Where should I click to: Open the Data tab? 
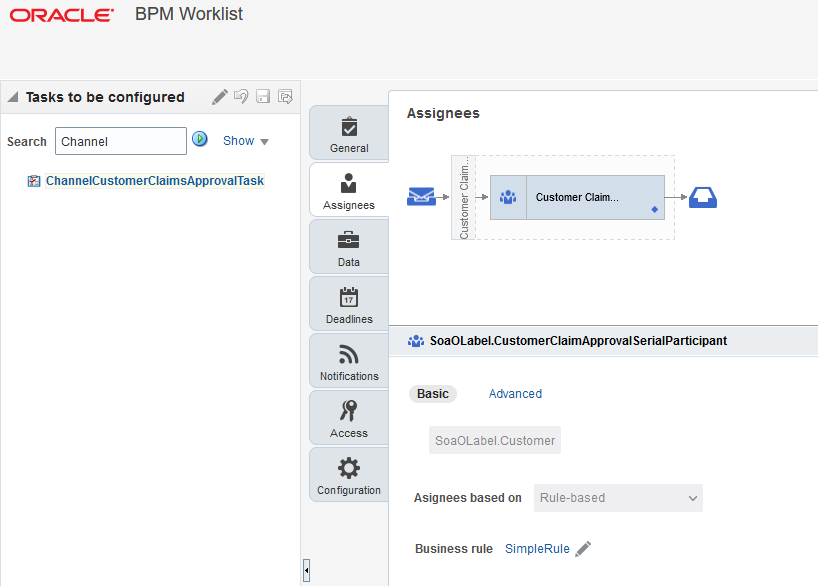coord(349,247)
